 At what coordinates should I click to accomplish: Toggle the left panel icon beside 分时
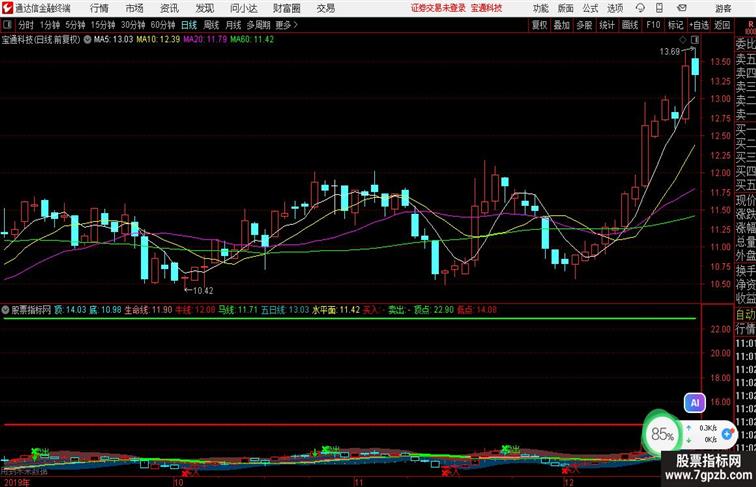(x=7, y=25)
